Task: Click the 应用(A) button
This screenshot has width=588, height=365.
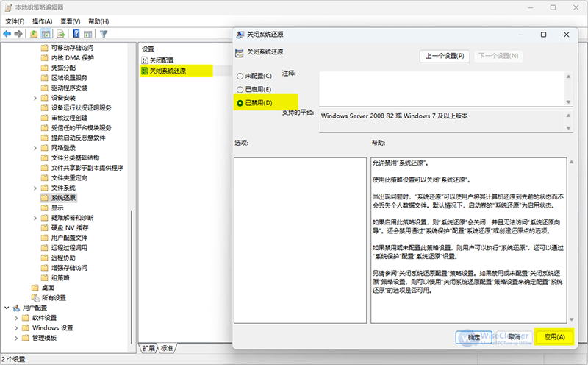Action: (554, 336)
